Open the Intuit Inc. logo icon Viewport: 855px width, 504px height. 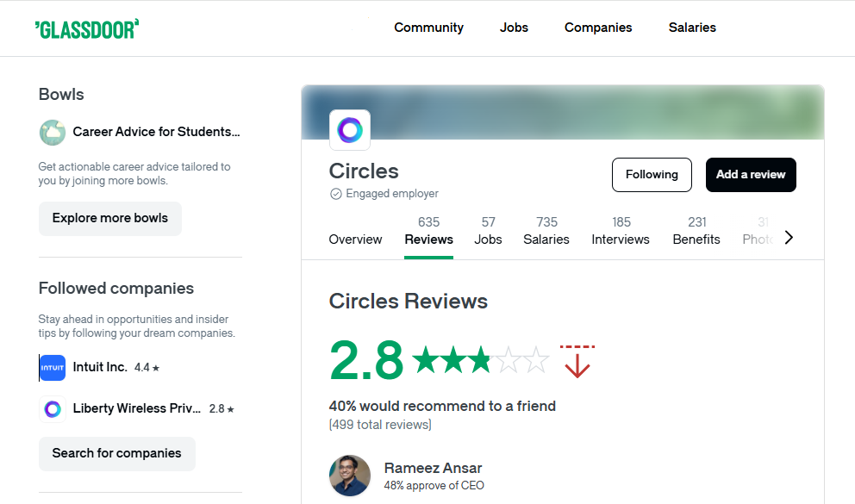pyautogui.click(x=53, y=368)
